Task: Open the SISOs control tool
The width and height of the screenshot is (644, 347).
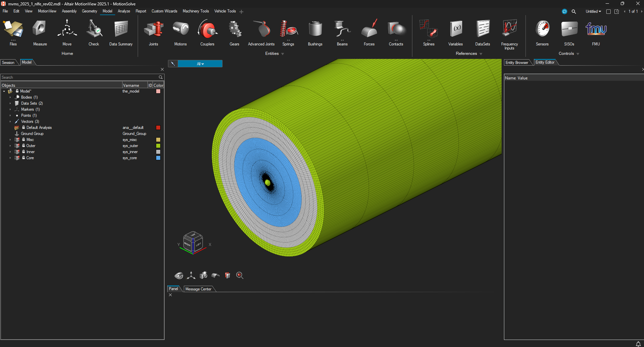Action: click(x=569, y=33)
